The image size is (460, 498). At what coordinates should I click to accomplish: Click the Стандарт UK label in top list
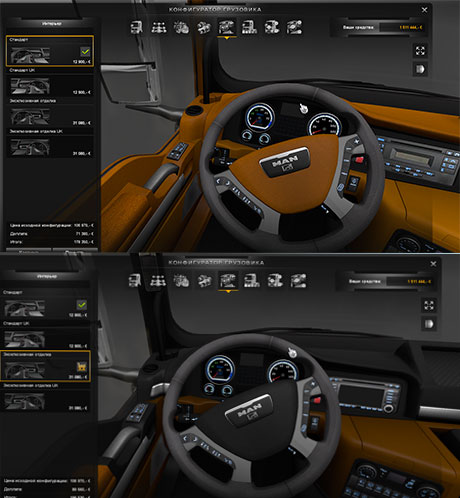coord(22,70)
